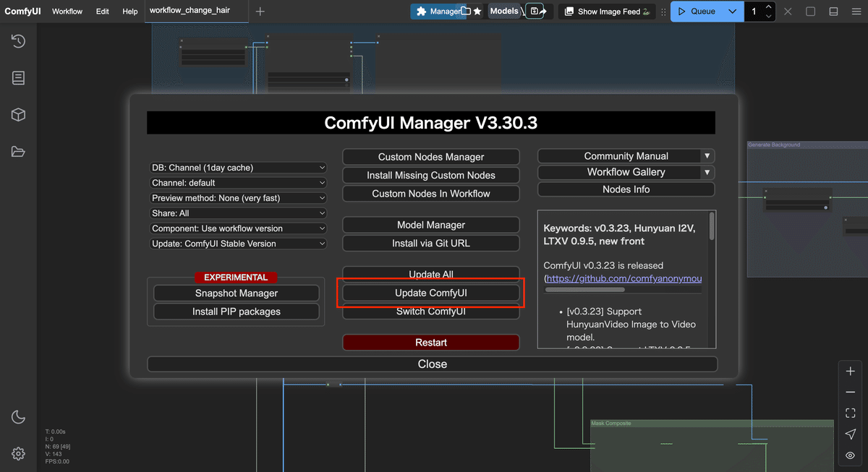Toggle the bottom panel icon
Image resolution: width=868 pixels, height=472 pixels.
point(834,12)
